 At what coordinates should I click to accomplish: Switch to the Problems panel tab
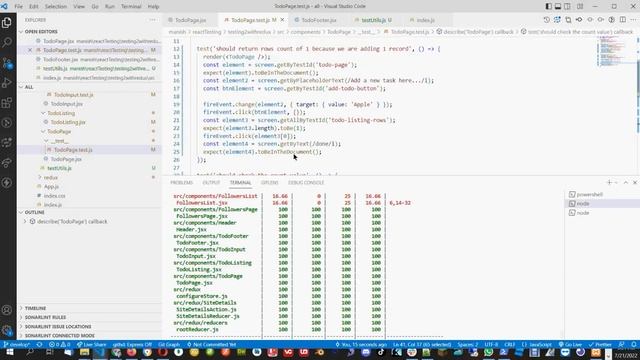click(181, 182)
